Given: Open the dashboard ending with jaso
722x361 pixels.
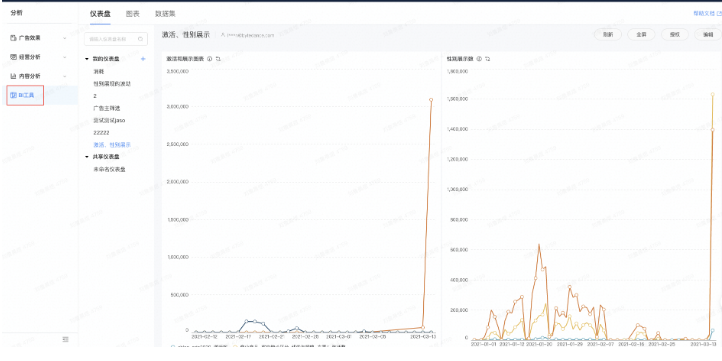Looking at the screenshot, I should [x=109, y=120].
